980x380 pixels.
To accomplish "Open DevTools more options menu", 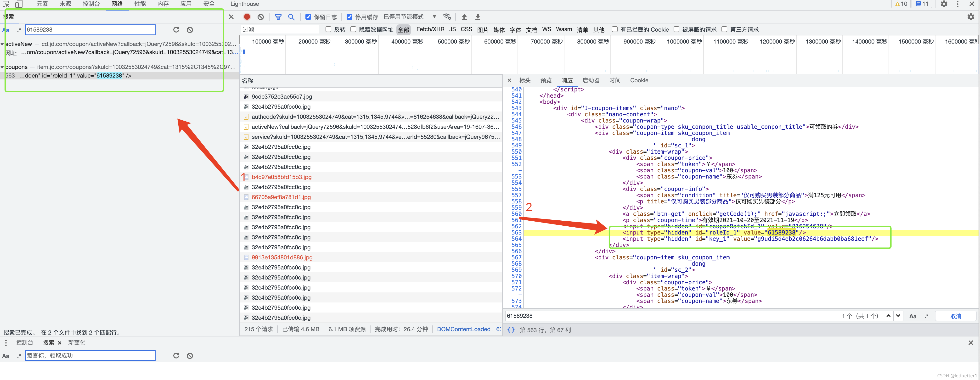I will click(x=957, y=4).
